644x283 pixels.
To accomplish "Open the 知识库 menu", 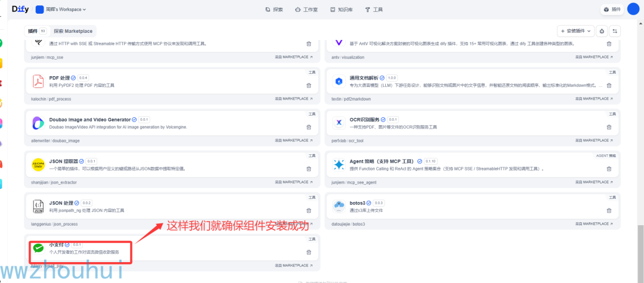I will [341, 10].
